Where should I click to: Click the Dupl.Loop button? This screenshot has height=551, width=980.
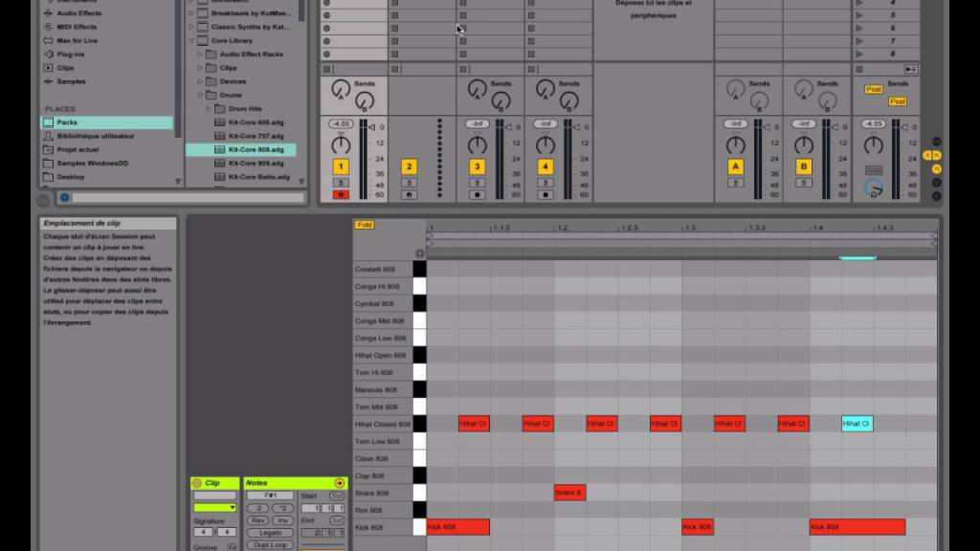[x=271, y=544]
